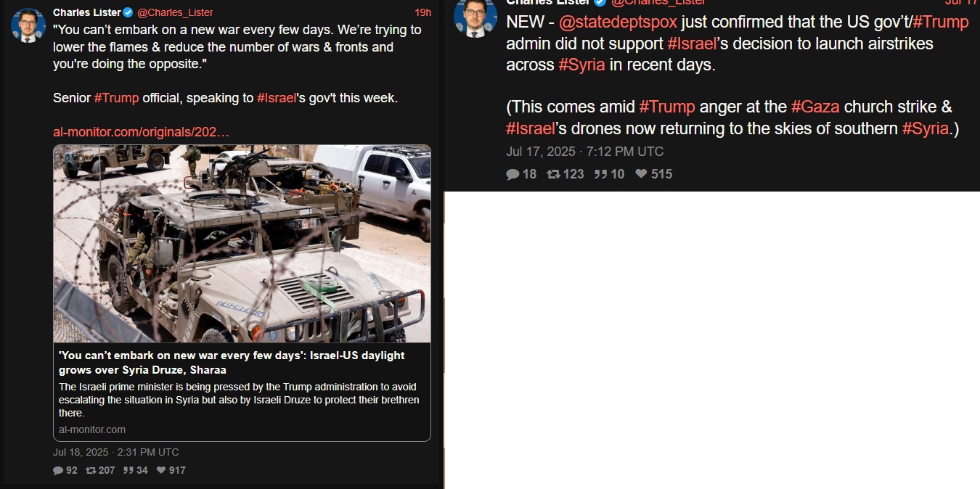Screen dimensions: 980x489
Task: Click the Jul 18, 2025 2:31 PM timestamp
Action: click(x=116, y=452)
